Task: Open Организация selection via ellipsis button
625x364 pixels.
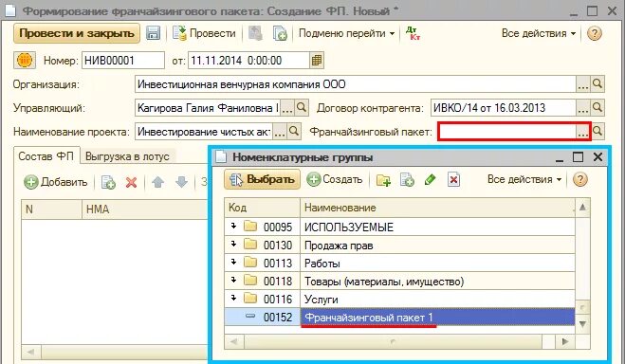Action: tap(582, 84)
